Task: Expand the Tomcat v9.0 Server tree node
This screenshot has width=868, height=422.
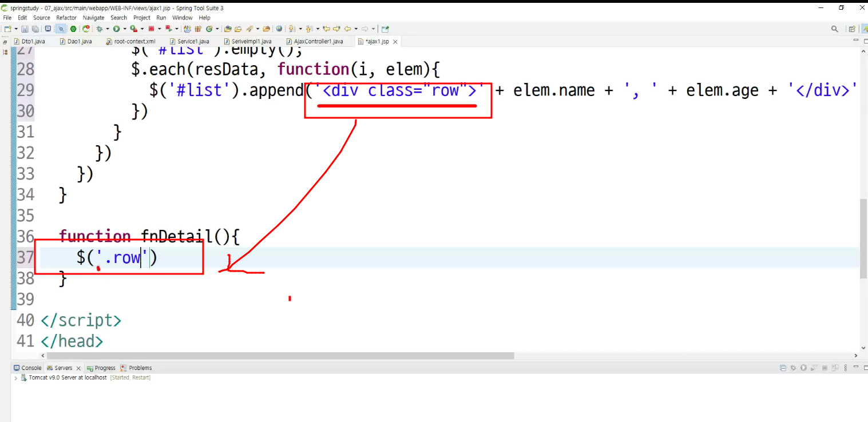Action: (15, 378)
